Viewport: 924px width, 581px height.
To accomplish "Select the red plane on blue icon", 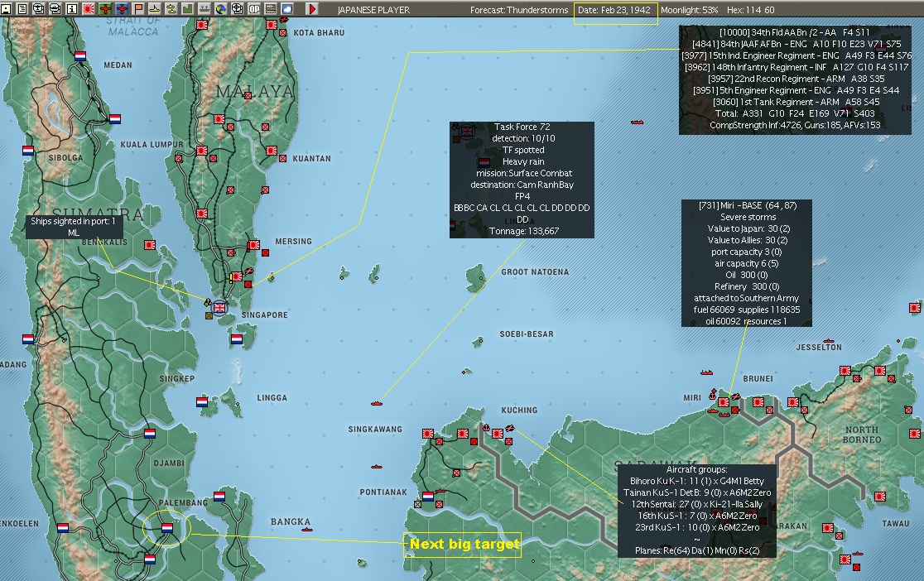I will click(x=122, y=9).
